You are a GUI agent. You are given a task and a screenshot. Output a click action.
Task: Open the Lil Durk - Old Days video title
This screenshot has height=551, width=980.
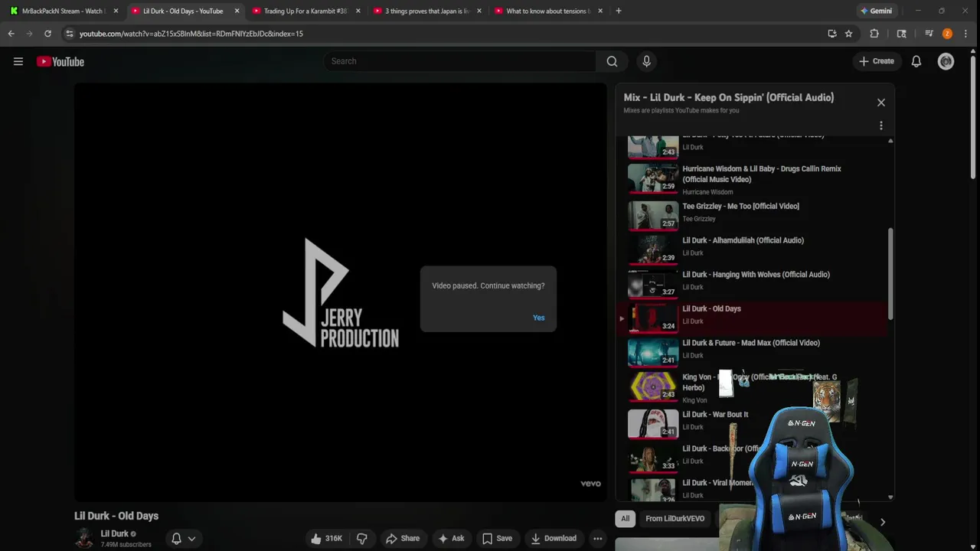pyautogui.click(x=116, y=516)
